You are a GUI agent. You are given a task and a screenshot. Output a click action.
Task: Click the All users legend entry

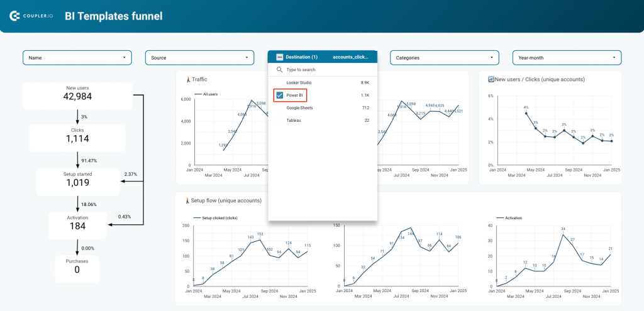[206, 94]
